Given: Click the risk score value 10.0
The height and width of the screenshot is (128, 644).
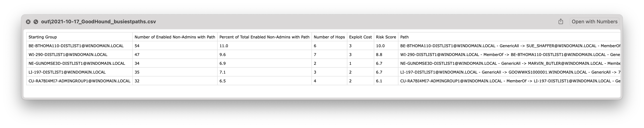Looking at the screenshot, I should coord(380,46).
